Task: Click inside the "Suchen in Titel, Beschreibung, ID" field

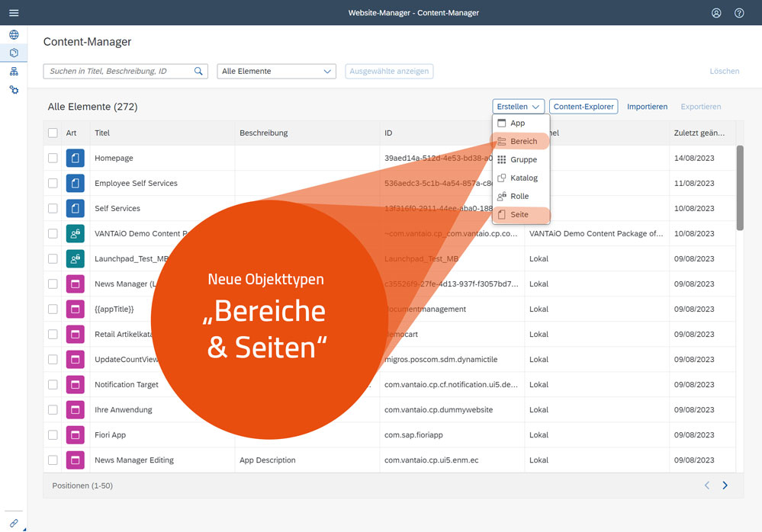Action: pyautogui.click(x=114, y=70)
